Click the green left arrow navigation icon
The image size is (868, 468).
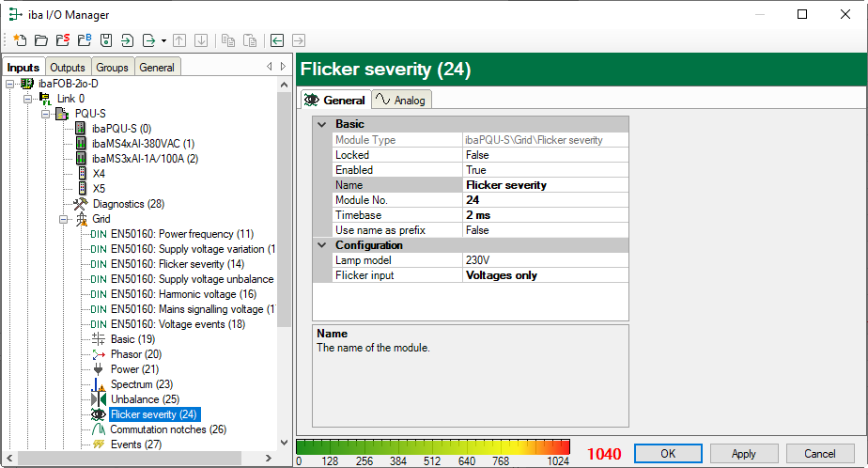pos(277,40)
